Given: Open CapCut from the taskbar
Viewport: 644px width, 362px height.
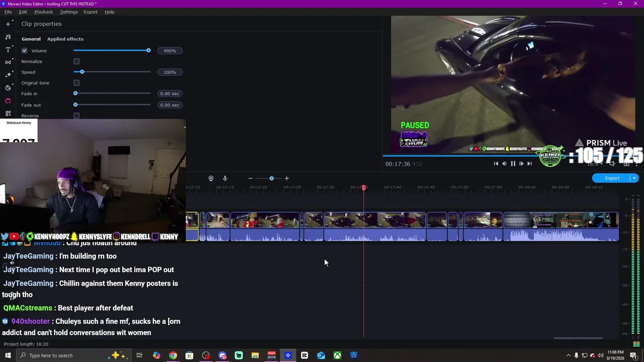Looking at the screenshot, I should pyautogui.click(x=304, y=355).
